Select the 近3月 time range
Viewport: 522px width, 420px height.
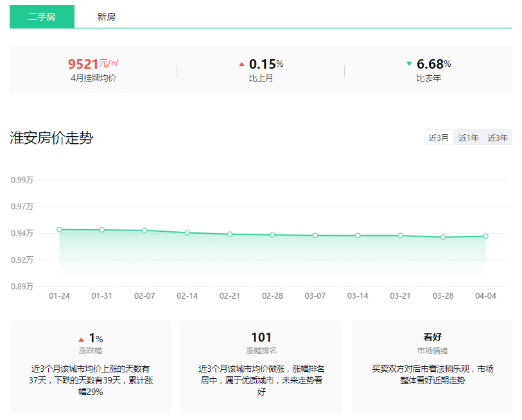point(439,137)
